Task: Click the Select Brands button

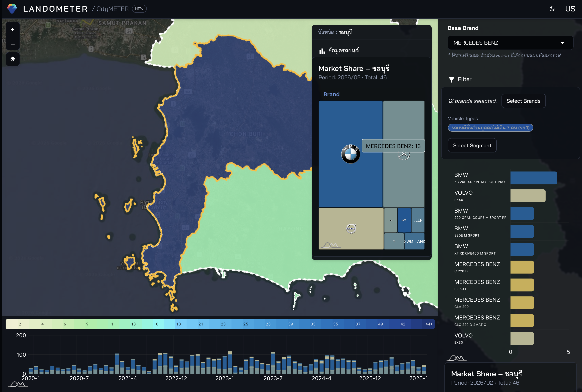Action: (523, 101)
